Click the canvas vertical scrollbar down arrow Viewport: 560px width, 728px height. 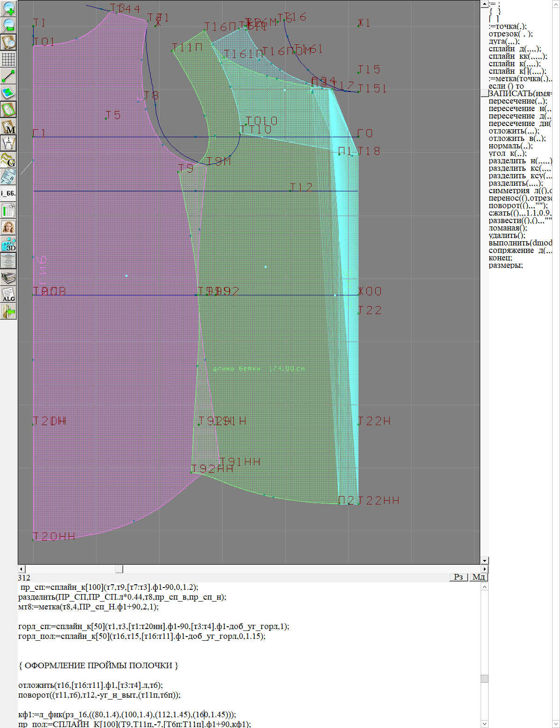pos(484,560)
